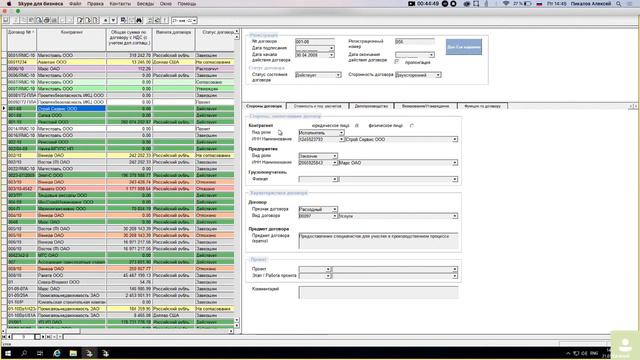640x360 pixels.
Task: Click the Spotlight search icon in menu bar
Action: tap(619, 4)
